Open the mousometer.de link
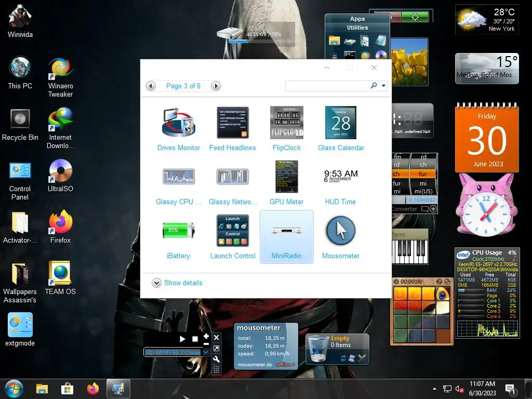Image resolution: width=532 pixels, height=399 pixels. (255, 364)
